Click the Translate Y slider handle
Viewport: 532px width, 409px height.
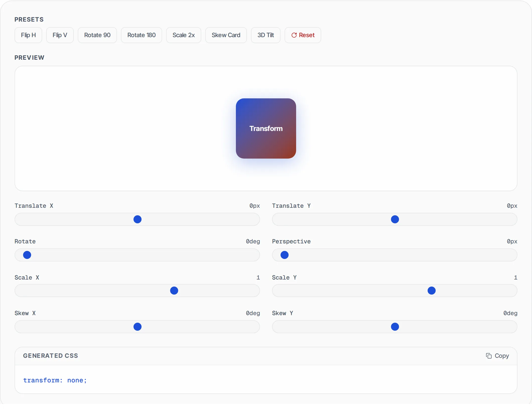395,219
